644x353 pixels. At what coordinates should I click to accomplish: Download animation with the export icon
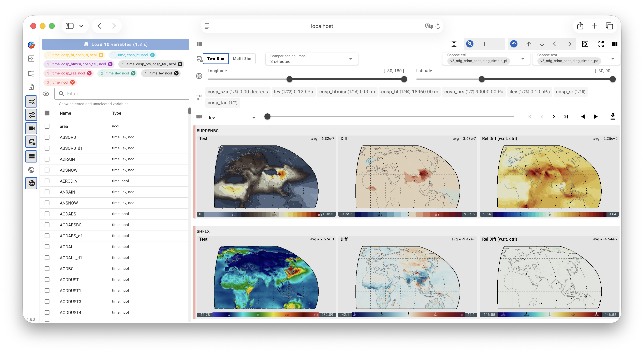pyautogui.click(x=613, y=117)
